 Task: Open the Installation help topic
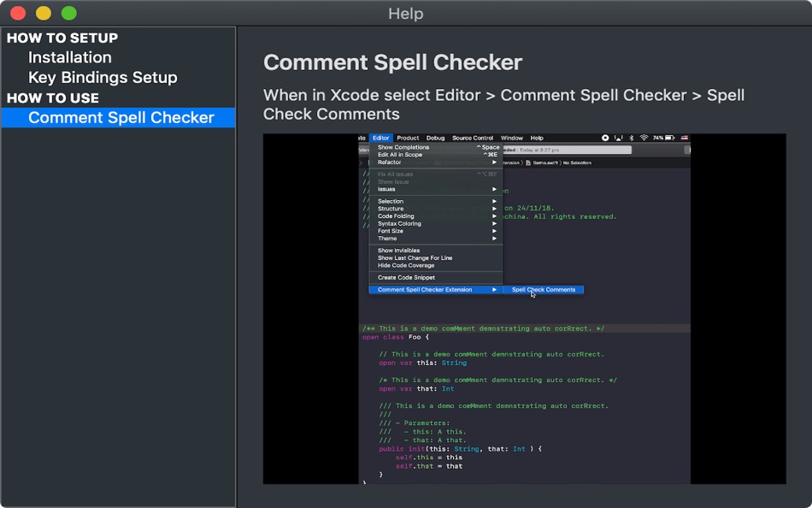[70, 57]
